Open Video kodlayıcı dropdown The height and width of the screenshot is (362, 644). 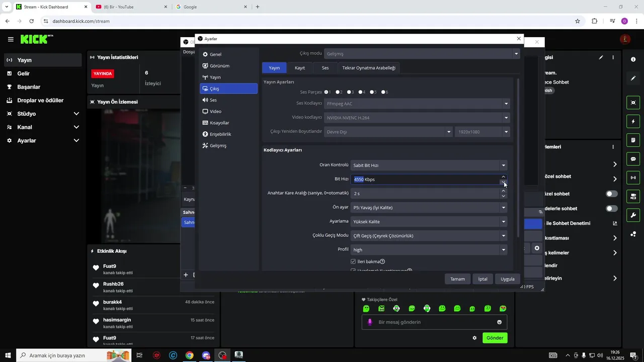point(417,118)
